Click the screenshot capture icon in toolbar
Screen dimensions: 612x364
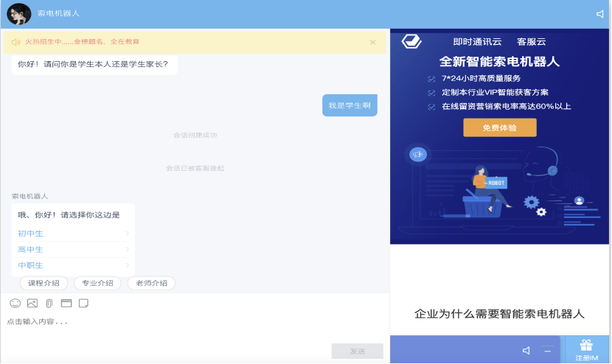[x=66, y=303]
